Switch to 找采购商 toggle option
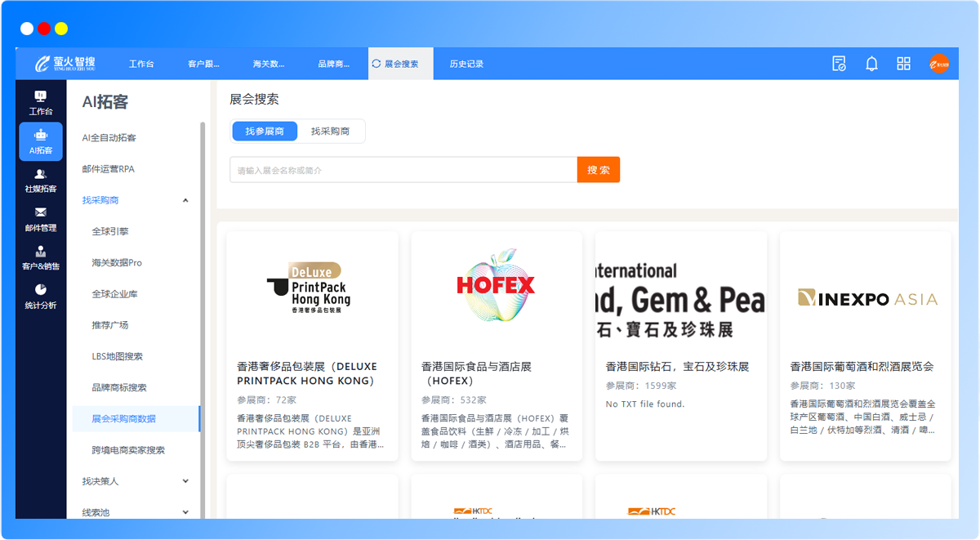Screen dimensions: 980x540 [332, 132]
